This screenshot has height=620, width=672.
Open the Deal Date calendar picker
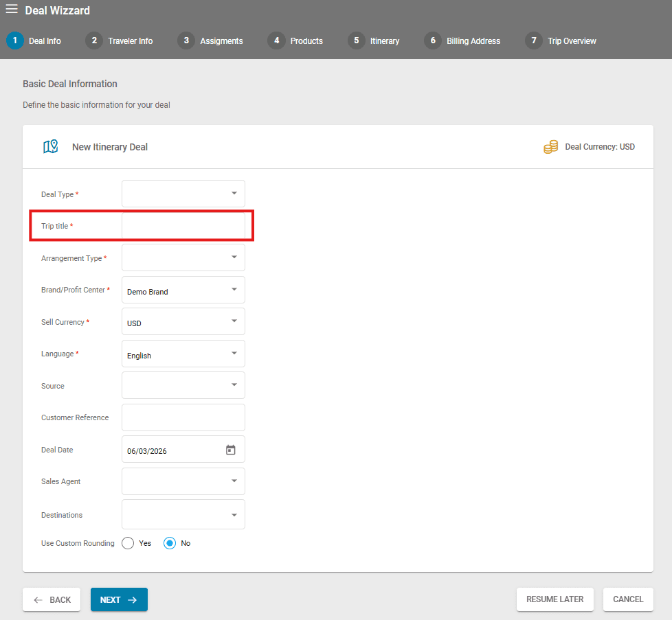pos(231,450)
